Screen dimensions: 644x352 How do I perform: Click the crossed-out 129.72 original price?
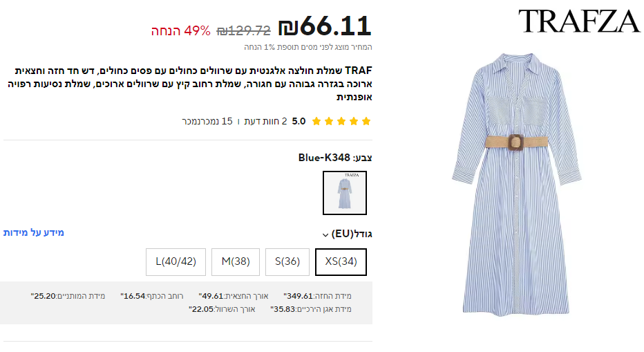[x=243, y=31]
